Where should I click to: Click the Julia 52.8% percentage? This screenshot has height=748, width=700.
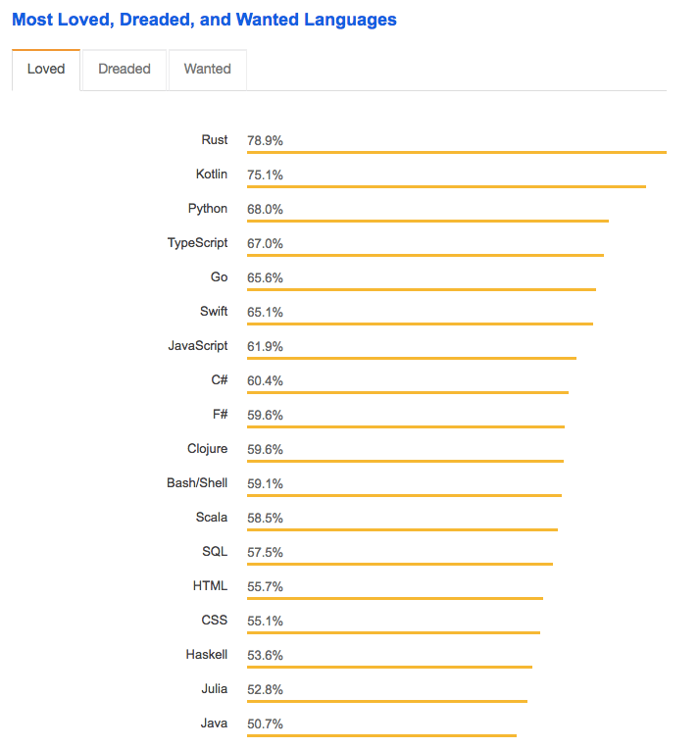pyautogui.click(x=266, y=690)
